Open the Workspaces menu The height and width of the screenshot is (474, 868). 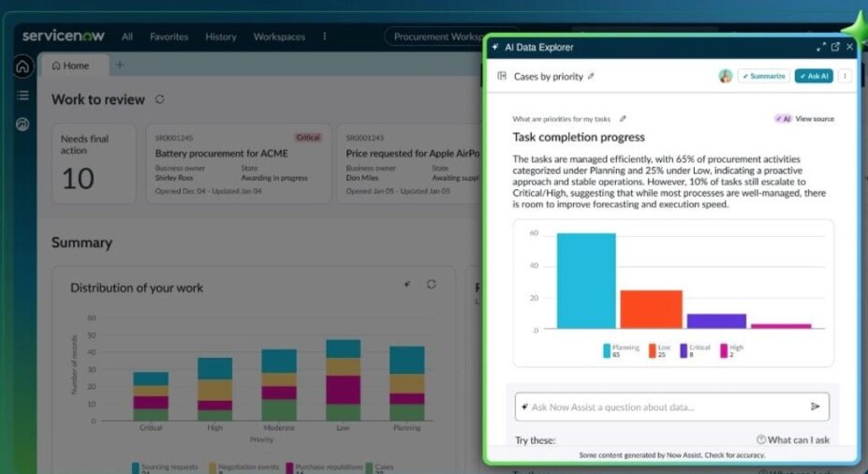(x=279, y=37)
